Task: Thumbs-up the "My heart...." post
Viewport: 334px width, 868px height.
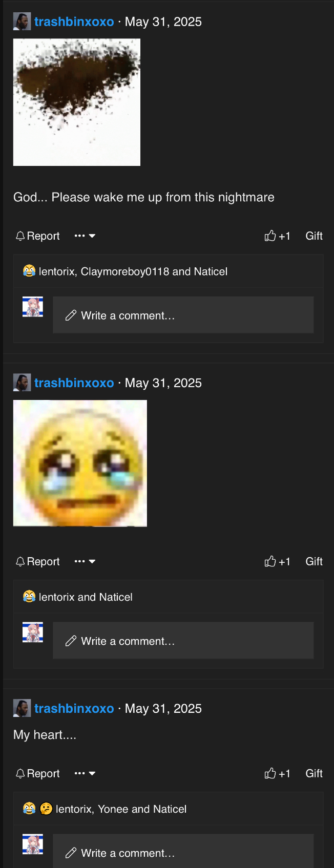Action: [277, 774]
